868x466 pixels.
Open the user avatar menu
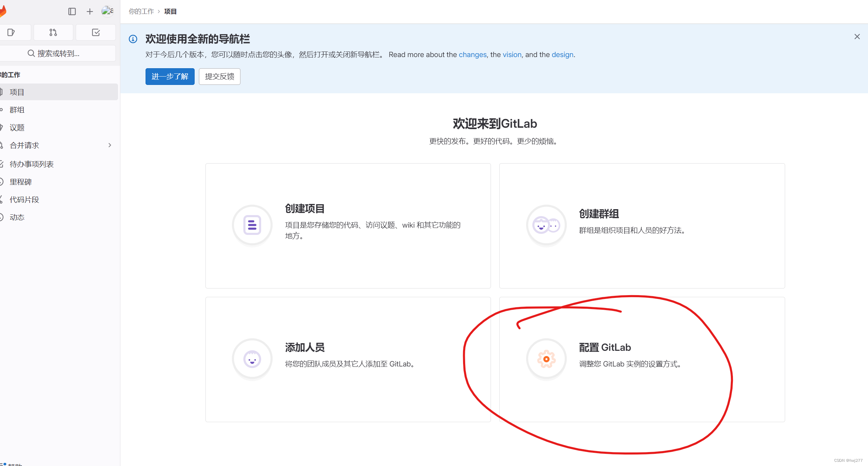(x=107, y=11)
